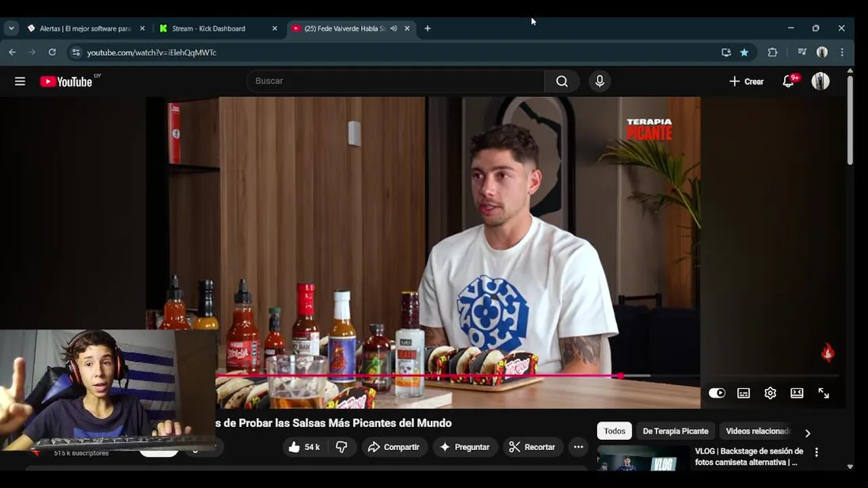Focus the Buscar search field
The image size is (868, 488).
coord(396,81)
